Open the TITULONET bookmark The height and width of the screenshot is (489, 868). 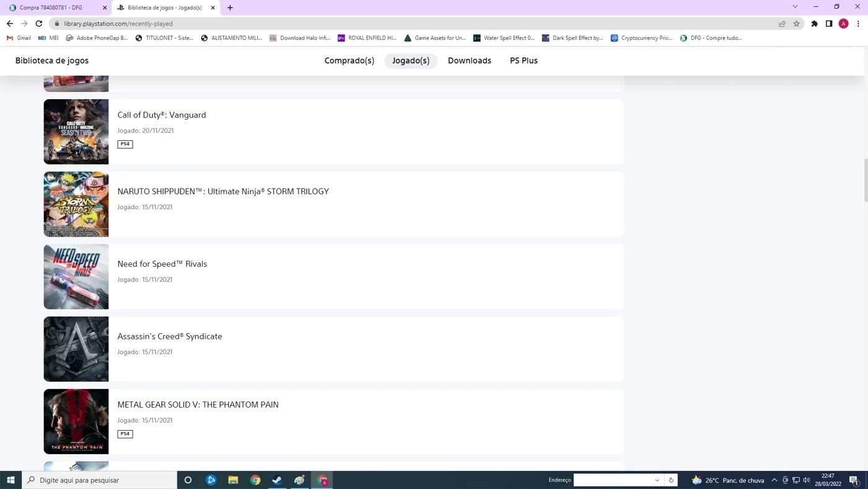[164, 38]
